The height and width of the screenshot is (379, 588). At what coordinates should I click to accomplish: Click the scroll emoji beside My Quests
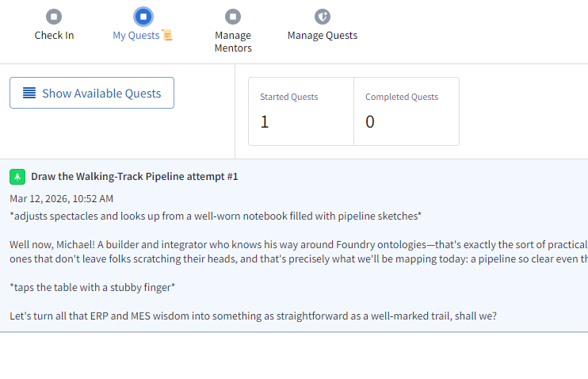coord(166,36)
